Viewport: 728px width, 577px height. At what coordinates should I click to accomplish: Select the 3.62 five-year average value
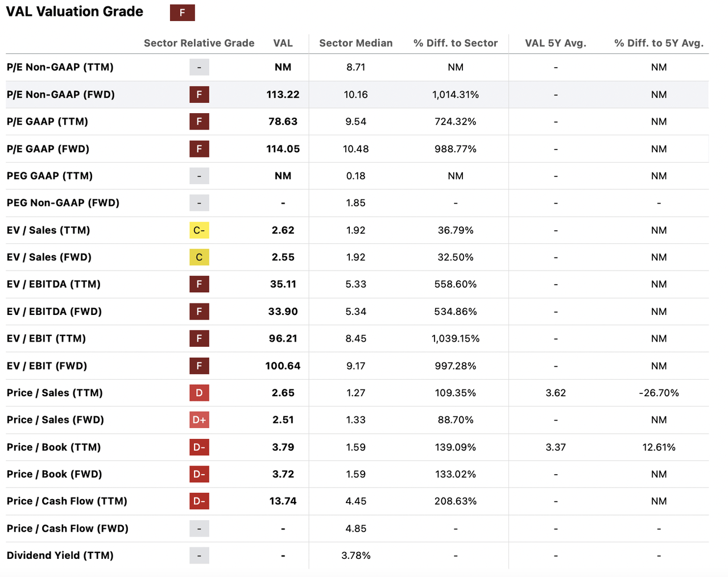pyautogui.click(x=556, y=393)
